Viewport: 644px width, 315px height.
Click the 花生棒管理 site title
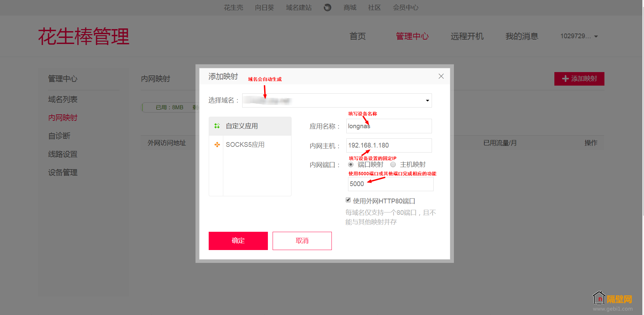click(84, 37)
